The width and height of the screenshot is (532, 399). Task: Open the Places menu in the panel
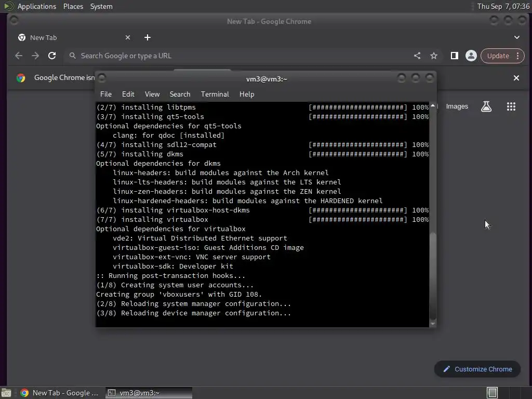[x=73, y=6]
